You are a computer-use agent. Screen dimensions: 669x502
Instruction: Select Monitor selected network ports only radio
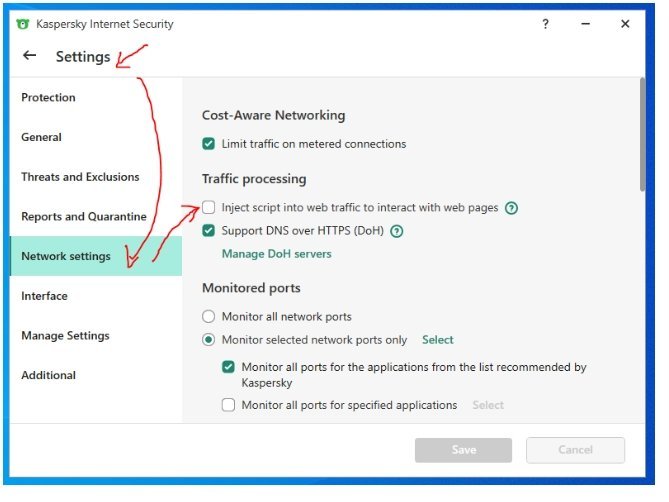(209, 340)
